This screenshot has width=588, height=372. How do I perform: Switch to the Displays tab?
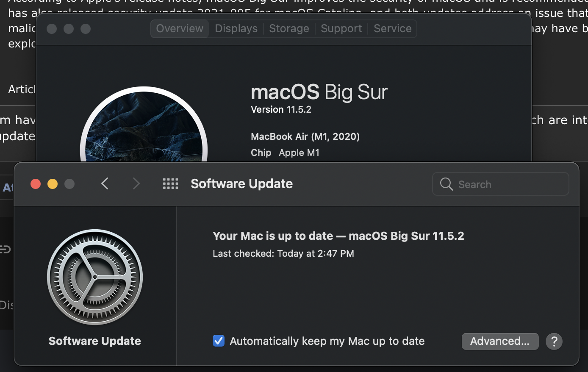click(236, 29)
